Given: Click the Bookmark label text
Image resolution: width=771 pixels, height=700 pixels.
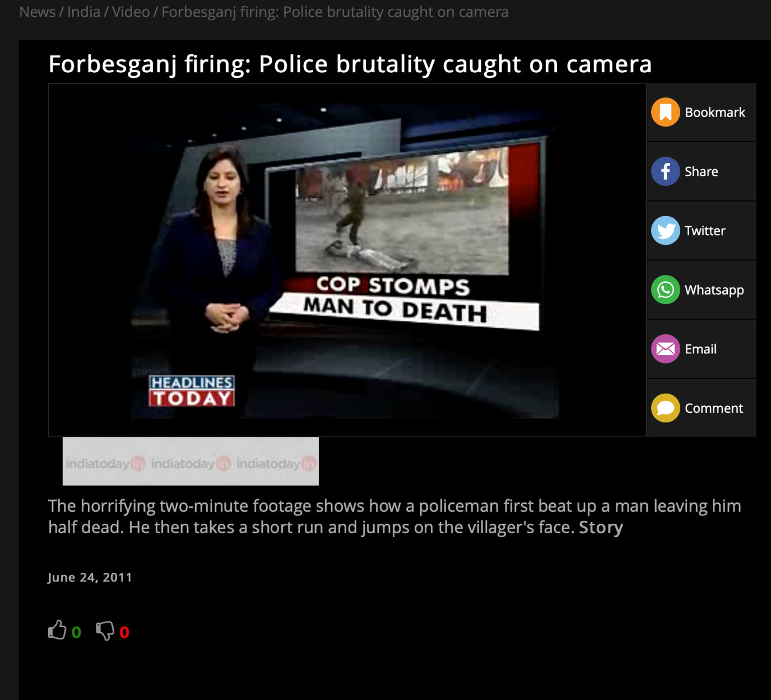Looking at the screenshot, I should [x=715, y=113].
